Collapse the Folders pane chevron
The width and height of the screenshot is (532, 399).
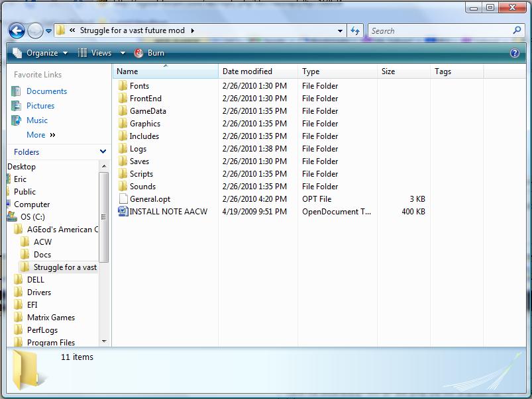pyautogui.click(x=103, y=152)
